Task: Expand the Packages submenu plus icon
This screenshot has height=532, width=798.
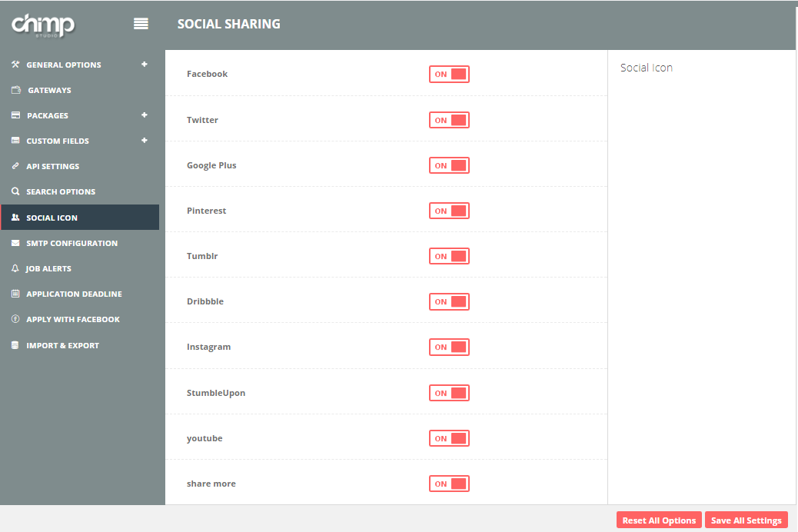Action: tap(145, 115)
